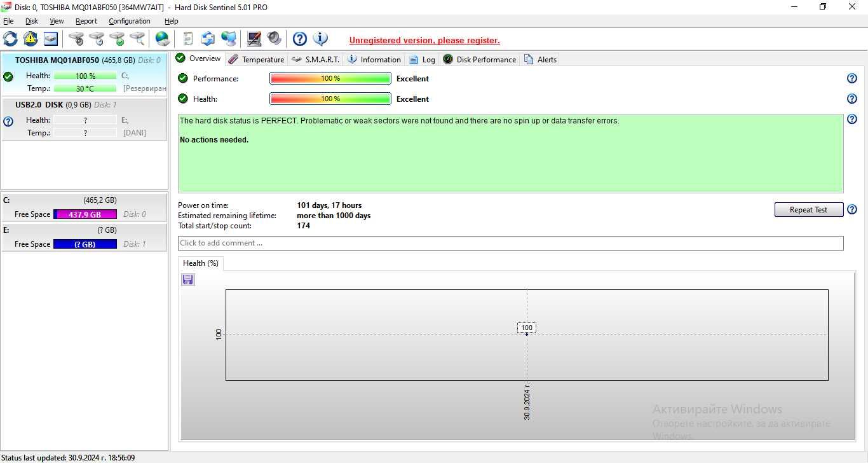This screenshot has height=463, width=868.
Task: Click the disk with green checkmark icon
Action: [x=117, y=39]
